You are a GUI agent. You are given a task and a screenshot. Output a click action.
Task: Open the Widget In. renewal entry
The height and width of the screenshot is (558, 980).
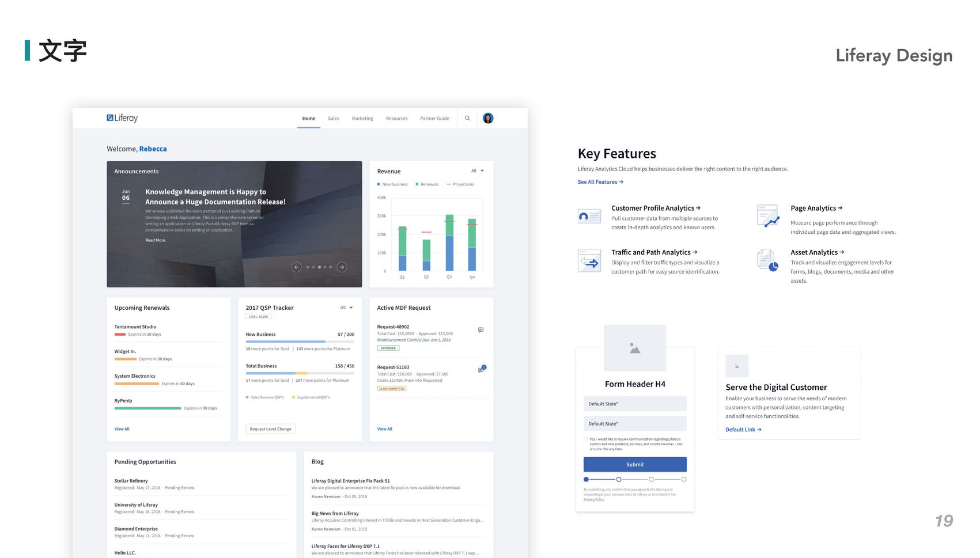(x=125, y=351)
